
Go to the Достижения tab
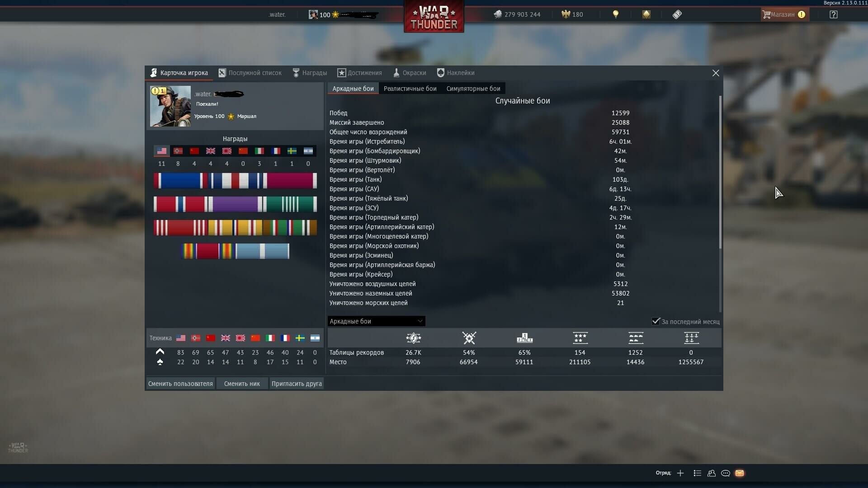[359, 73]
